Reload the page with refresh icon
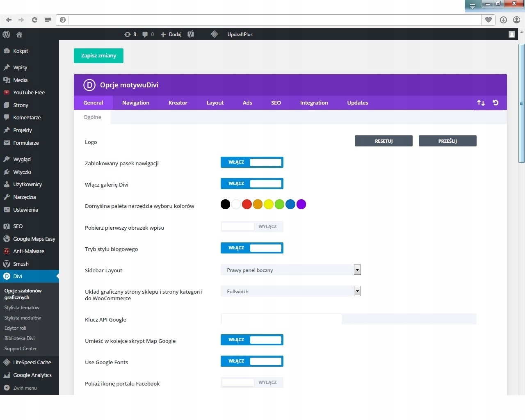Viewport: 525px width, 420px height. point(34,20)
